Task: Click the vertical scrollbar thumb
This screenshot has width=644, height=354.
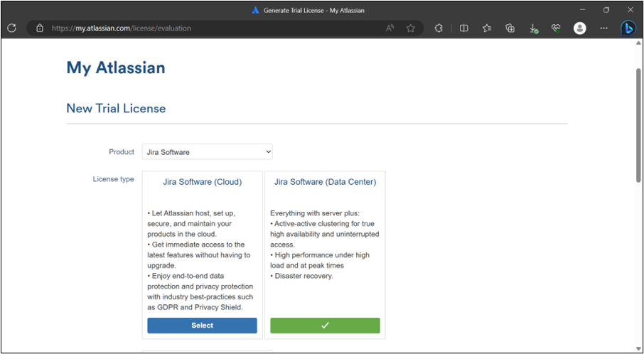Action: tap(638, 125)
